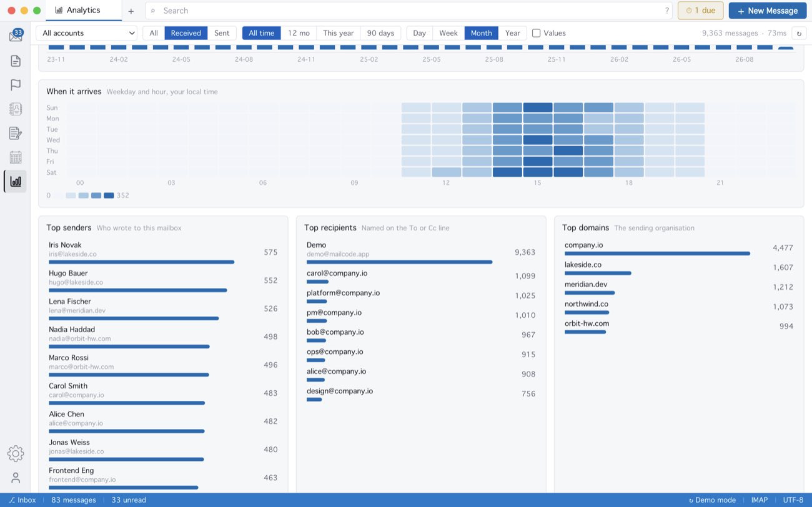The height and width of the screenshot is (507, 812).
Task: Select recipient design@company.io
Action: click(421, 395)
